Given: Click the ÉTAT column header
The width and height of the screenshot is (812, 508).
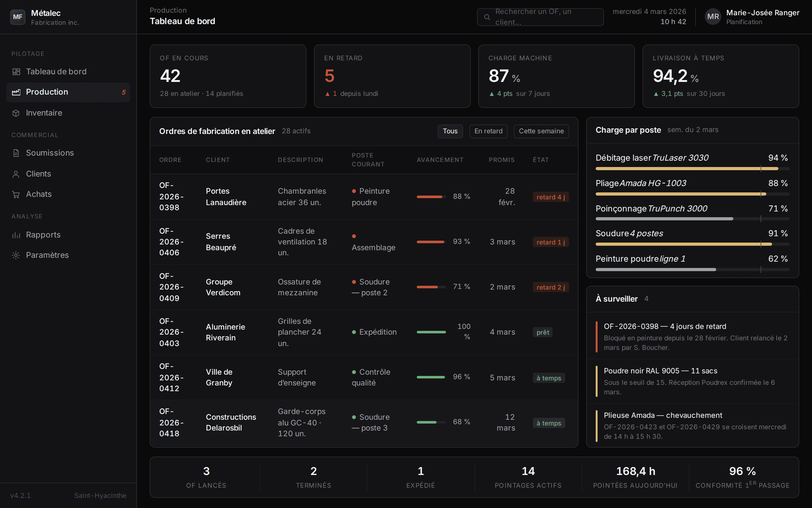Looking at the screenshot, I should [x=540, y=160].
